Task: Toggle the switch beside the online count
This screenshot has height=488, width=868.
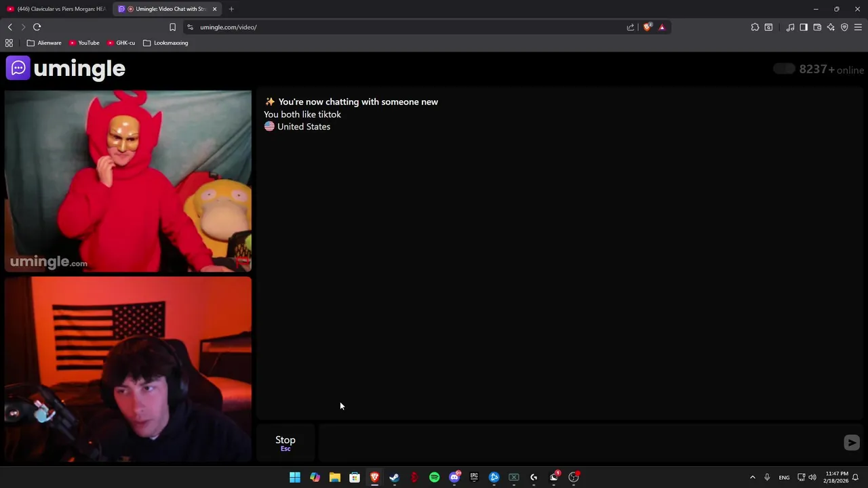Action: tap(784, 68)
